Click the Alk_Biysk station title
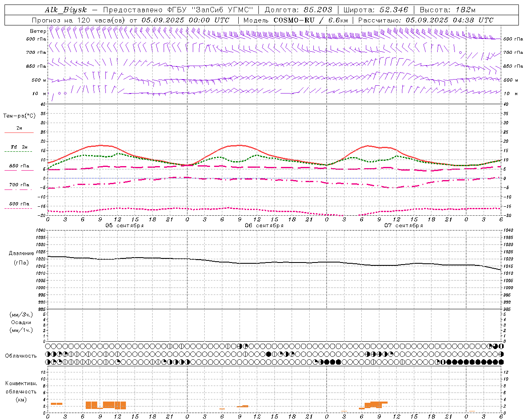The image size is (525, 420). click(x=66, y=10)
